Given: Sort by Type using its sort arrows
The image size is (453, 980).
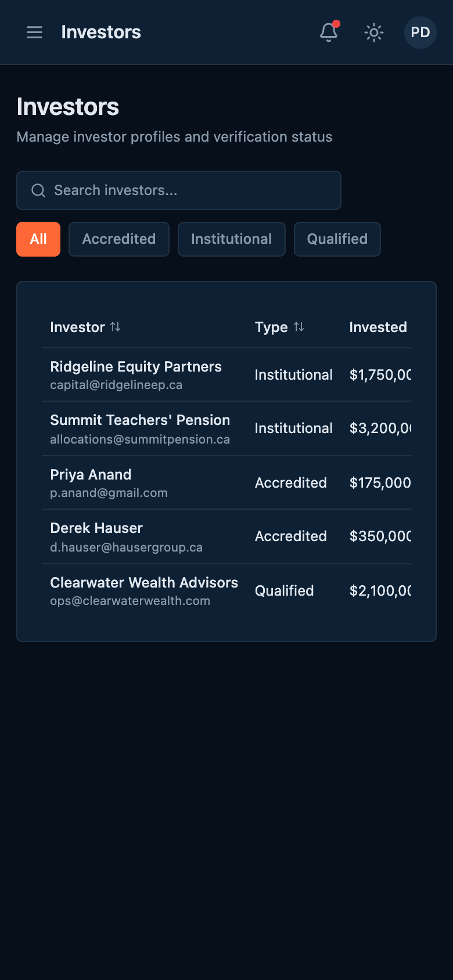Looking at the screenshot, I should [300, 327].
